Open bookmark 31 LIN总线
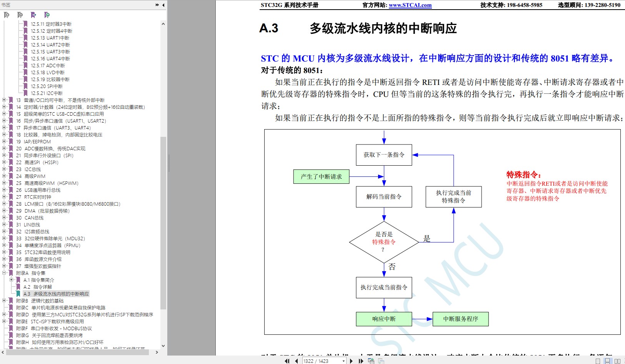625x364 pixels. [28, 225]
